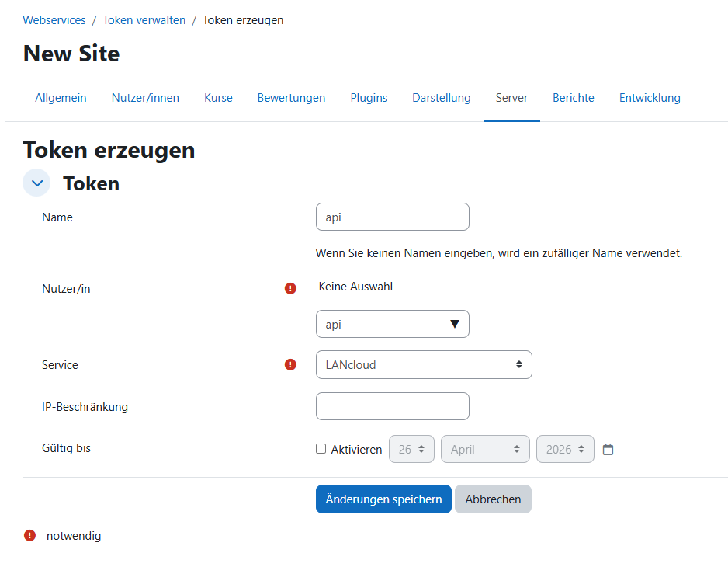Open the Nutzer/innen tab
728x567 pixels.
(145, 98)
